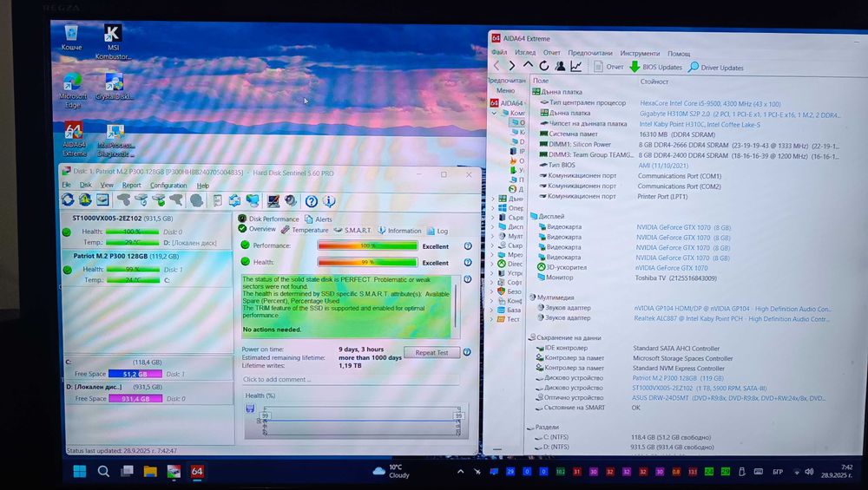Open the Disk menu in Hard Disk Sentinel
Image resolution: width=868 pixels, height=490 pixels.
coord(86,185)
